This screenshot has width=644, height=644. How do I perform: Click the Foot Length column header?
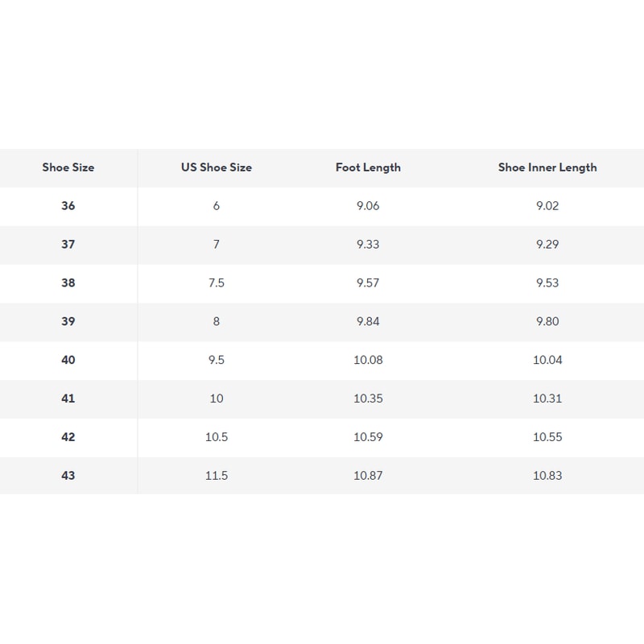point(368,167)
